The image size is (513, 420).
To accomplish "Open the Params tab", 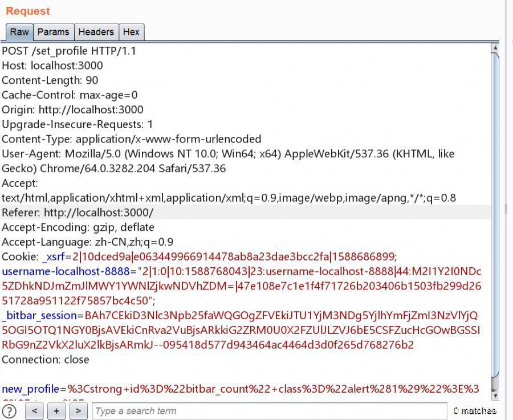I will pos(53,32).
